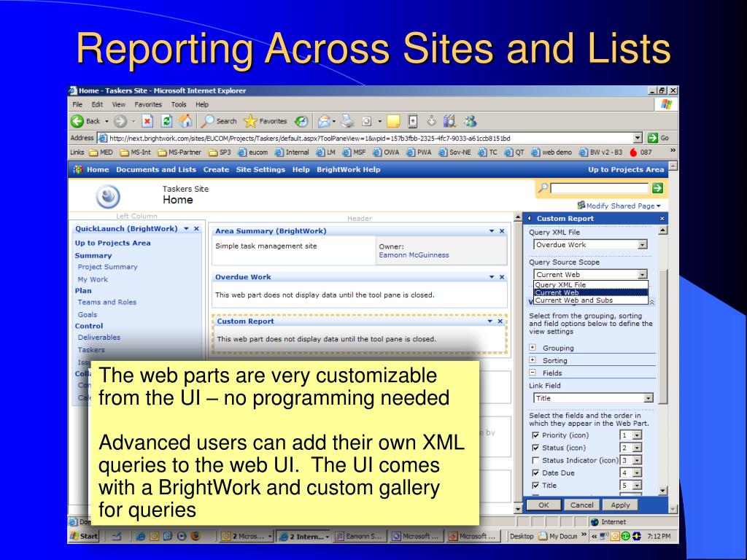Open the File menu

pos(77,104)
